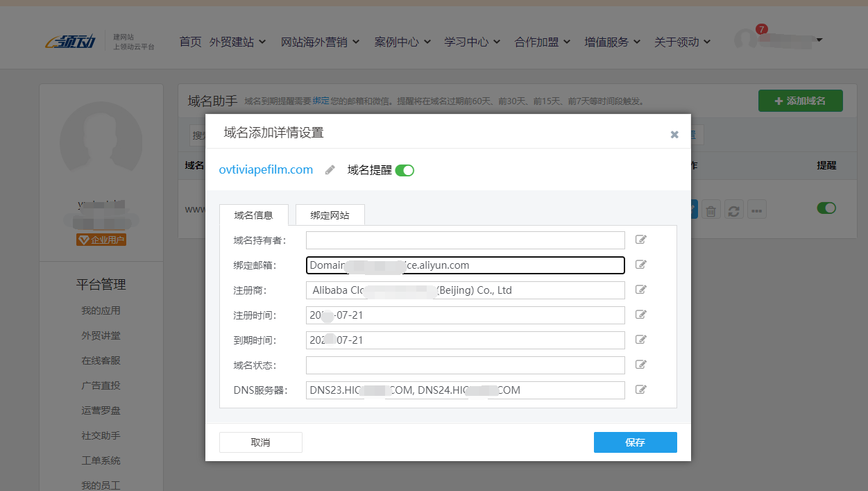Expand the 网站海外营销 navigation dropdown
Screen dimensions: 868x491
tap(320, 42)
